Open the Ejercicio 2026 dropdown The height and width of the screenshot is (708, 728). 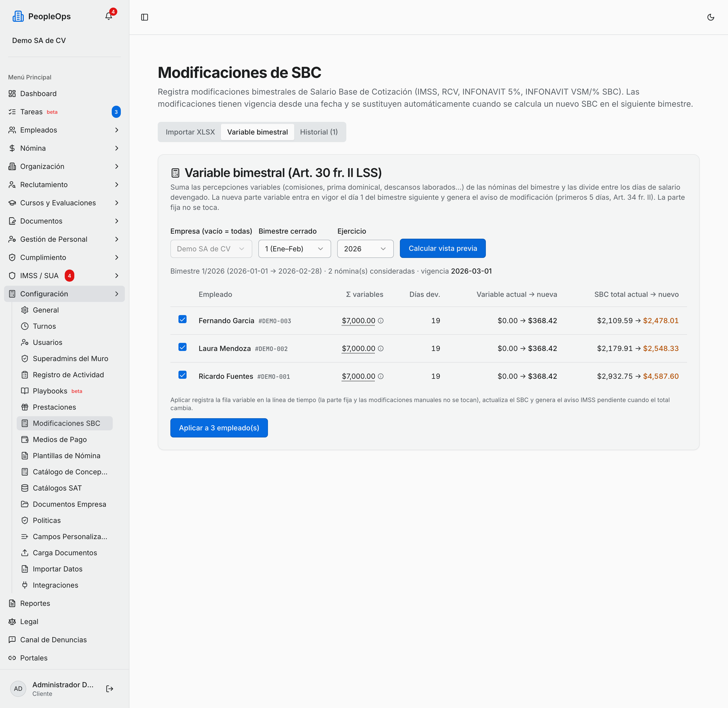(365, 249)
